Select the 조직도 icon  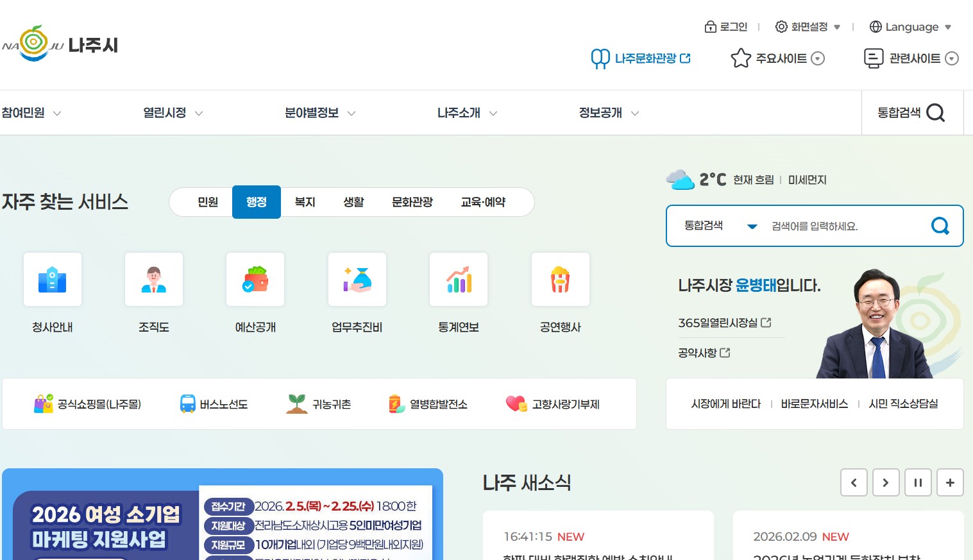(153, 279)
